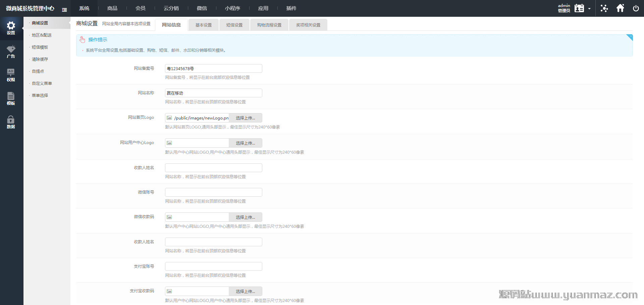This screenshot has height=305, width=644.
Task: Click the home icon in top bar
Action: (620, 8)
